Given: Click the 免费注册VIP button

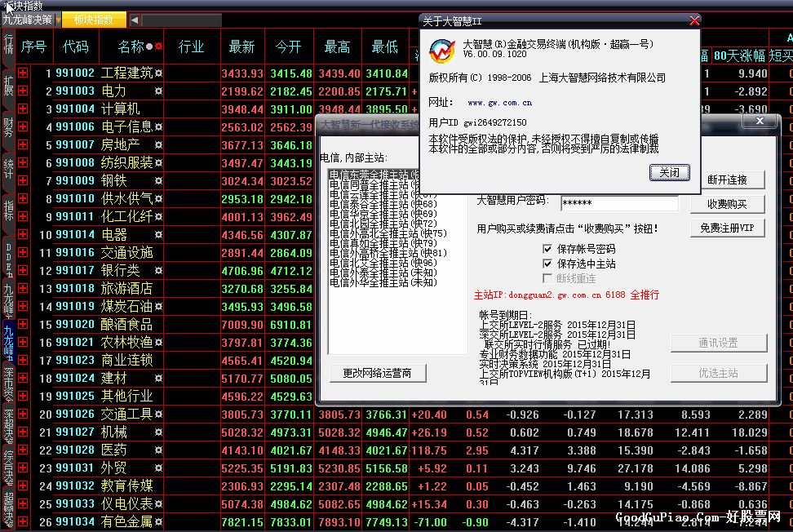Looking at the screenshot, I should point(727,228).
